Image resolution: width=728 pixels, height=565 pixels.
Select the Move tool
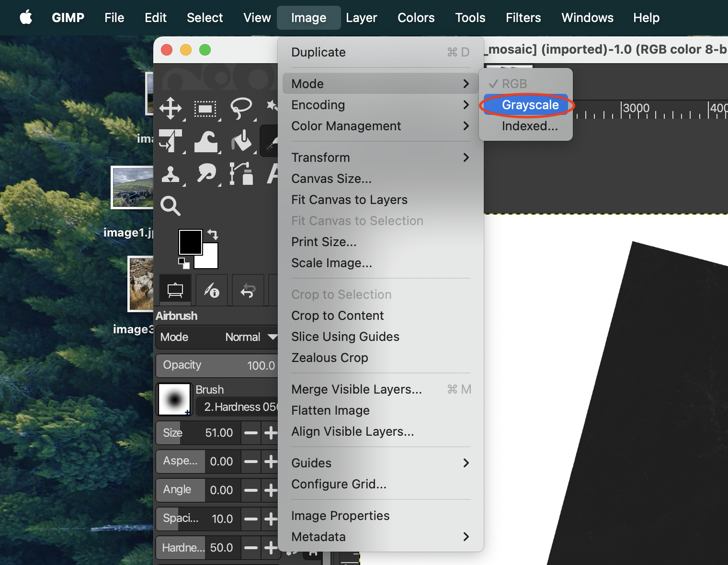[171, 109]
